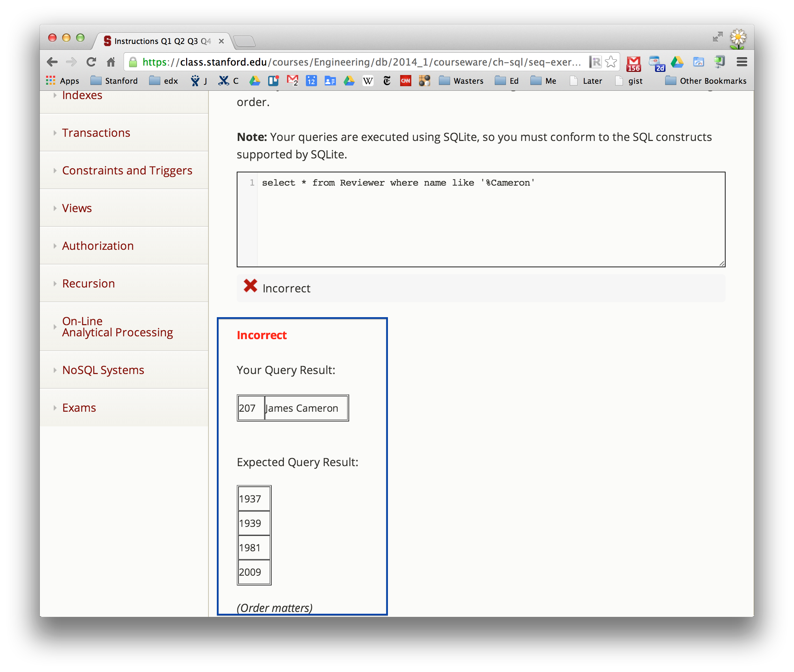Click the CNN bookmark icon
Image resolution: width=794 pixels, height=672 pixels.
coord(405,81)
